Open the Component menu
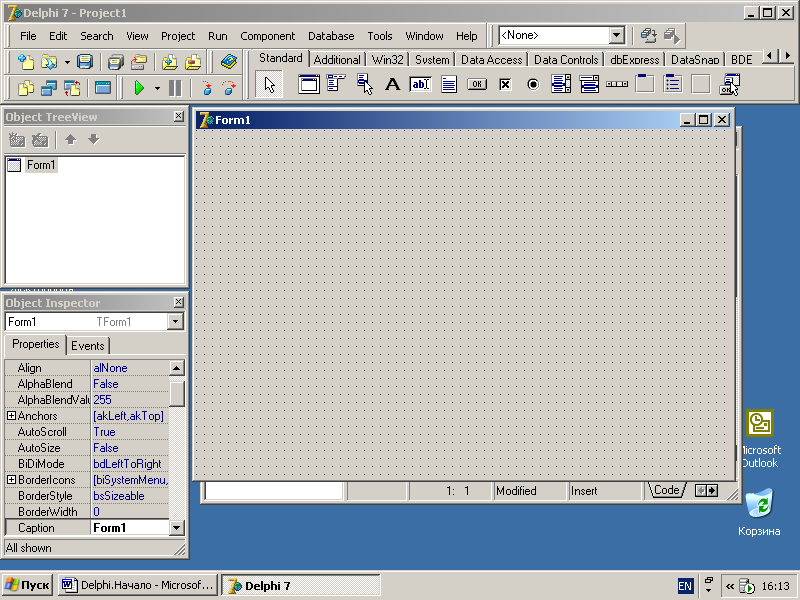The image size is (800, 600). tap(267, 36)
